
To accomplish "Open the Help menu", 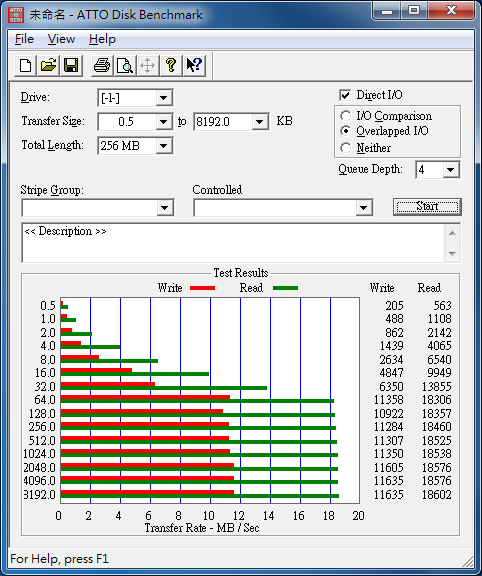I will click(x=102, y=39).
